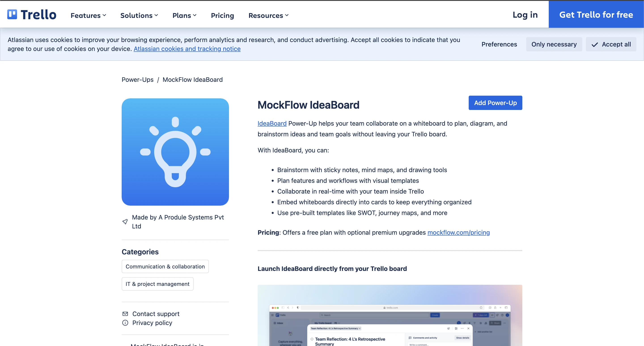Select Communication & collaboration category
Viewport: 644px width, 346px height.
coord(165,267)
